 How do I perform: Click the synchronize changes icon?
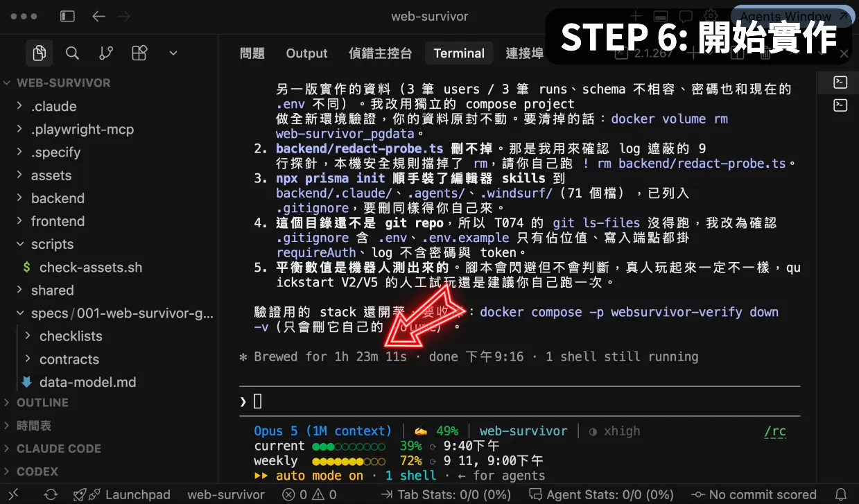pos(51,494)
